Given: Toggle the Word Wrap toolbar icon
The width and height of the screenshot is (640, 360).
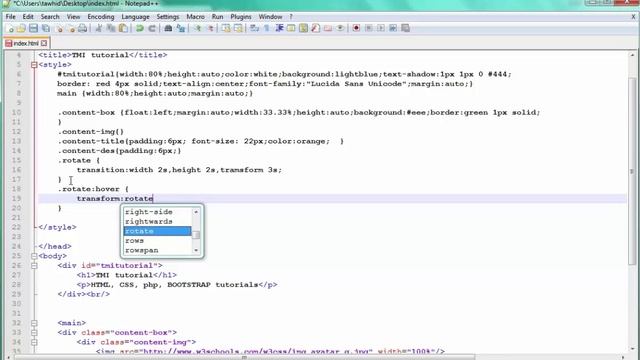Looking at the screenshot, I should tap(254, 28).
